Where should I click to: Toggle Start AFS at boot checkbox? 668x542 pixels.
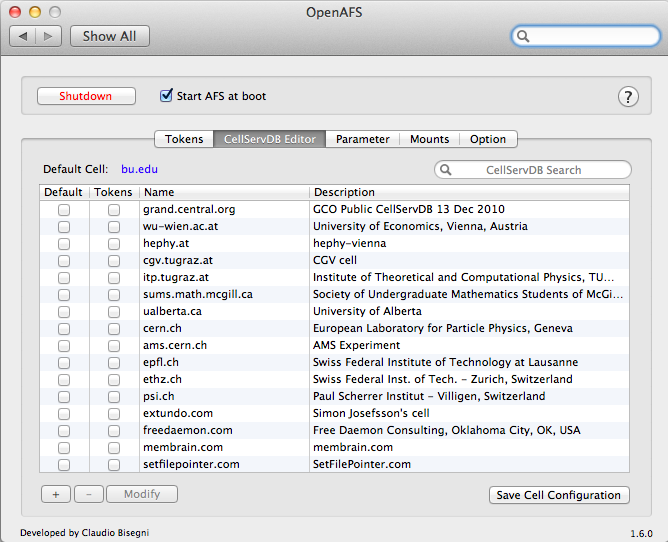(x=166, y=95)
